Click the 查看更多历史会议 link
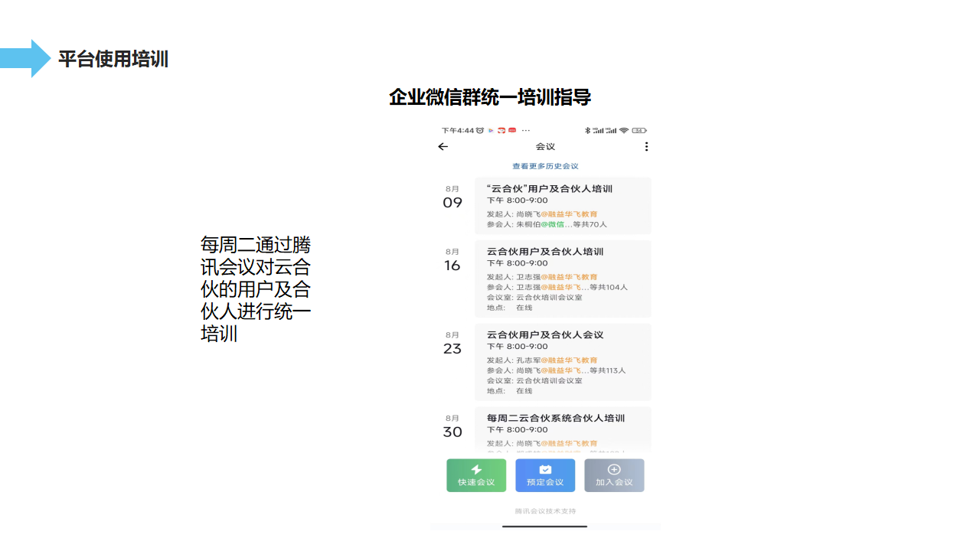The height and width of the screenshot is (551, 980). 545,166
